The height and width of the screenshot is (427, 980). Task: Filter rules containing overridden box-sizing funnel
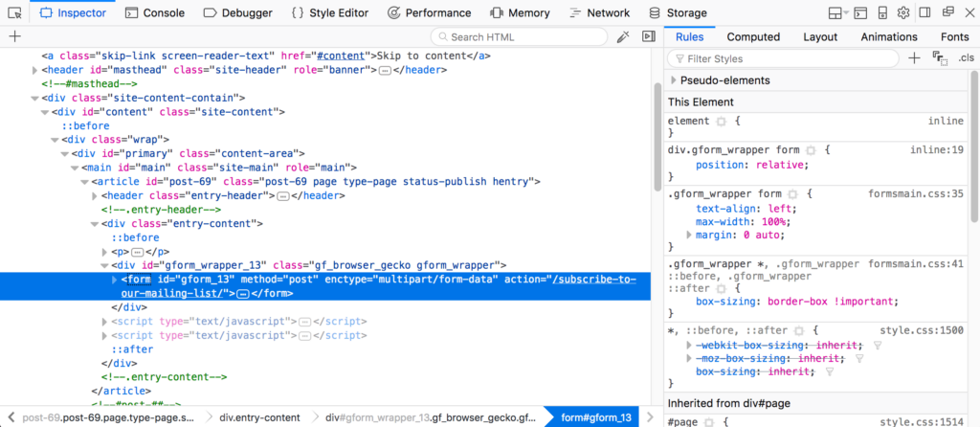(830, 372)
